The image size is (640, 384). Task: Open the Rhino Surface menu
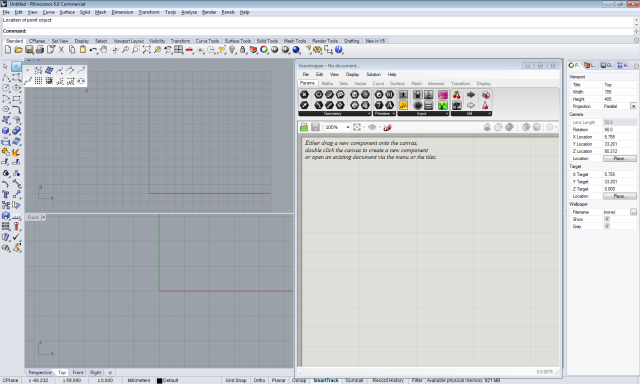tap(67, 12)
